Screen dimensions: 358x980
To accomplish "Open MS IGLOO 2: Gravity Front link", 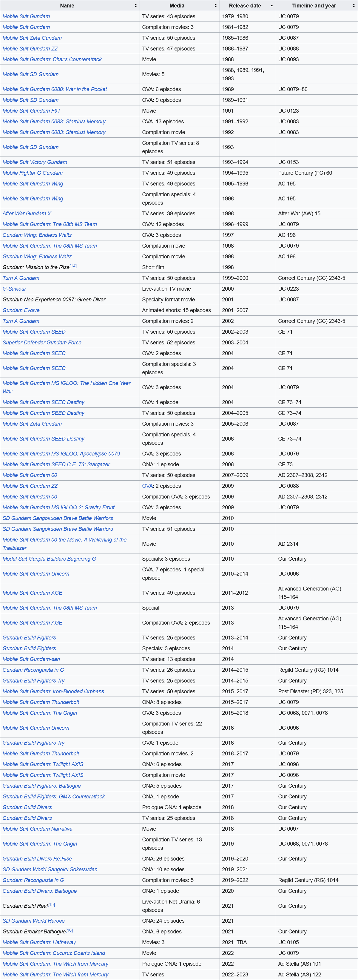I will point(58,507).
